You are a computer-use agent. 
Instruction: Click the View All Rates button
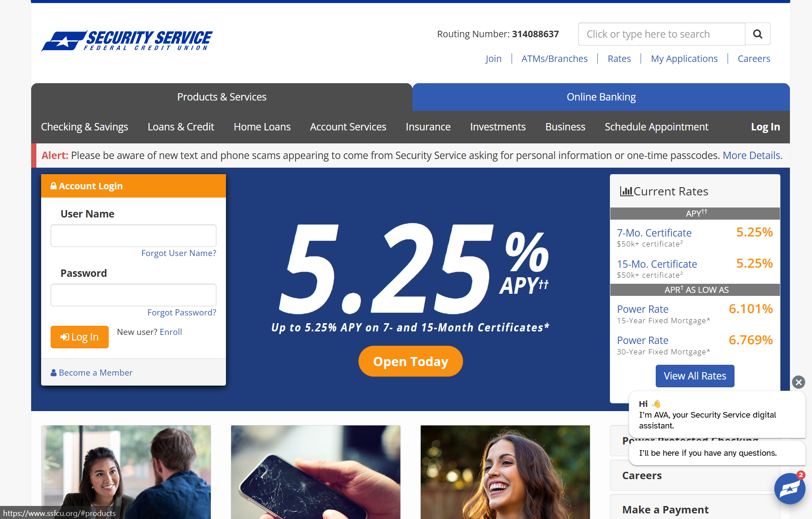point(695,376)
